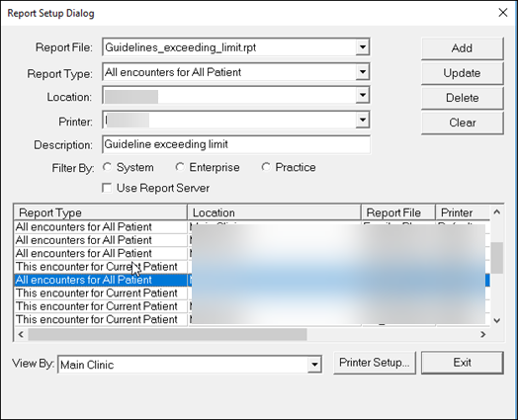Expand the Report File dropdown

pos(363,46)
